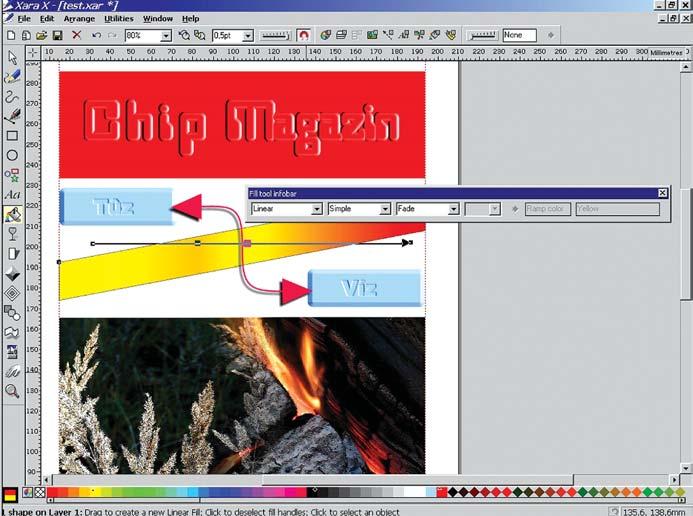Open the Linear fill type dropdown

(x=316, y=209)
